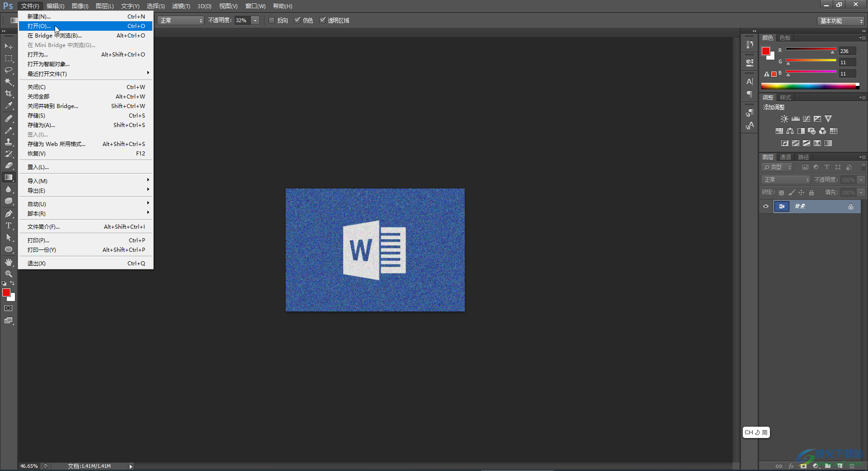Viewport: 868px width, 471px height.
Task: Choose 存储为(A)... menu item
Action: coord(85,125)
